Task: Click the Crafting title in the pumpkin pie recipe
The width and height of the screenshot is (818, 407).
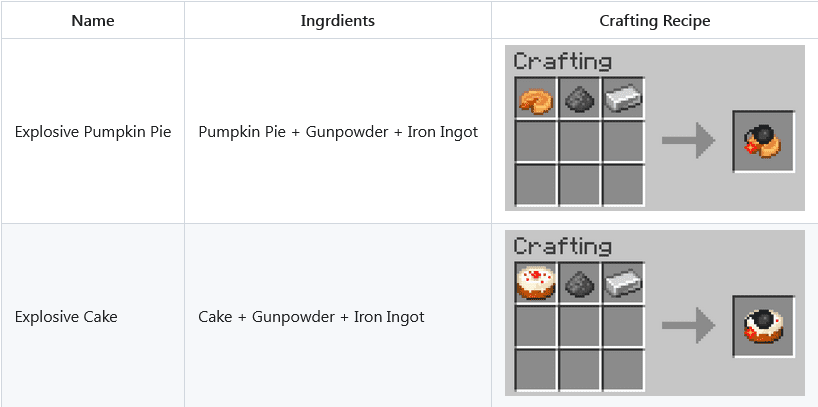Action: 562,61
